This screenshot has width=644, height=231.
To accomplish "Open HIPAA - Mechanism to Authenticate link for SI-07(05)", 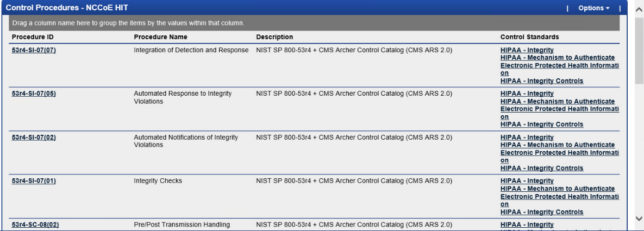I will (x=559, y=109).
